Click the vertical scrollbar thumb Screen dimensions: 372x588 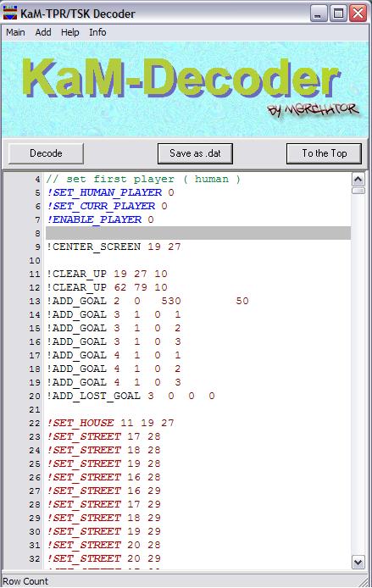[358, 191]
